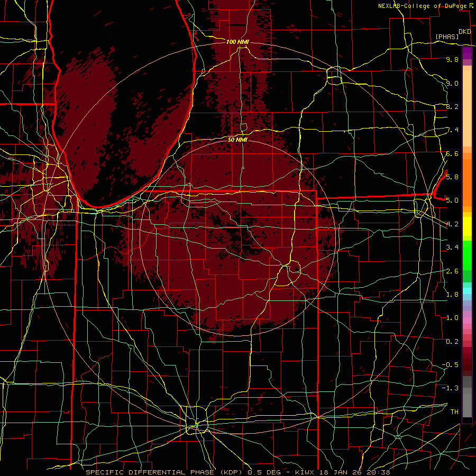This screenshot has height=476, width=476.
Task: Click the cyan color bar segment
Action: click(467, 291)
